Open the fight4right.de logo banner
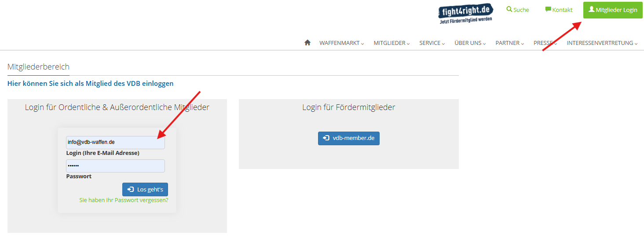The image size is (644, 239). tap(466, 14)
